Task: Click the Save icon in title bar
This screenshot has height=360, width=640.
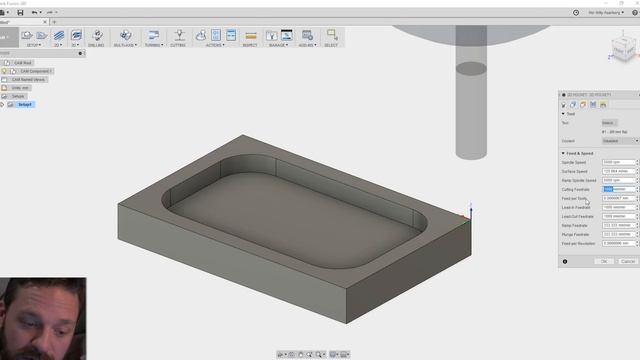Action: pyautogui.click(x=20, y=13)
